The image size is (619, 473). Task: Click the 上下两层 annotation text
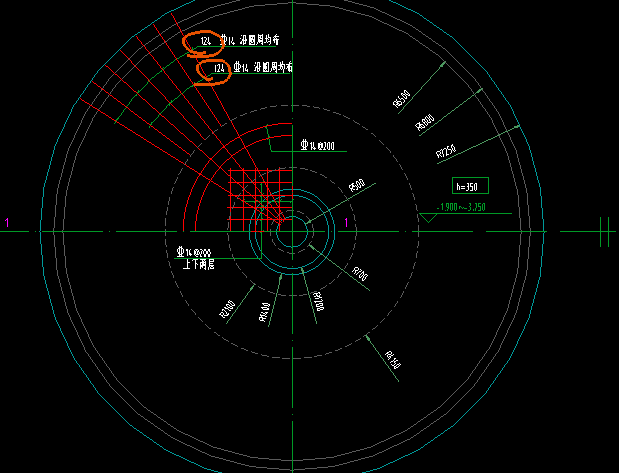(199, 264)
